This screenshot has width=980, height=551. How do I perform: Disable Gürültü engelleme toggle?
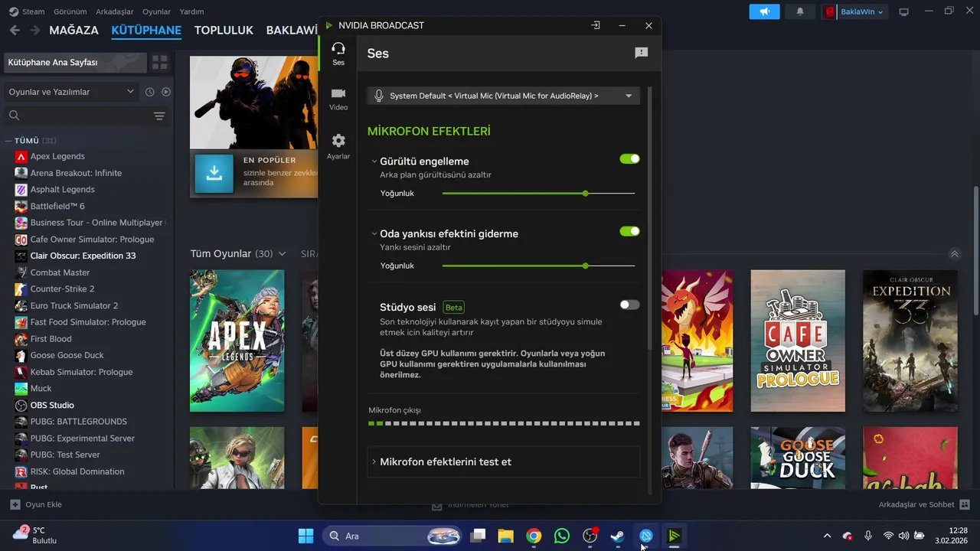pyautogui.click(x=629, y=159)
